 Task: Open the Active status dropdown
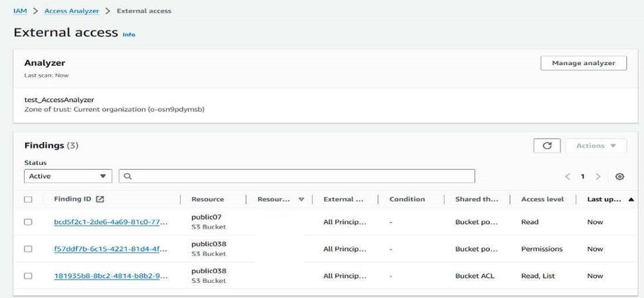pos(68,177)
